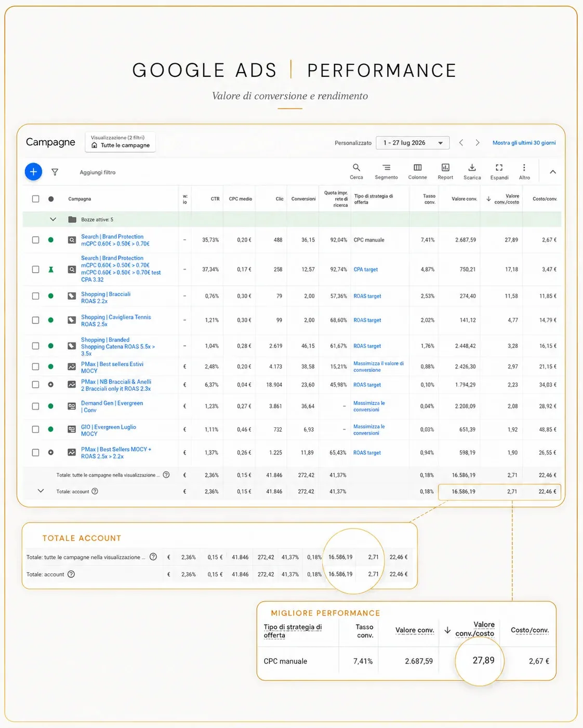Click Massimizza il valore di conversione link
583x728 pixels.
point(378,367)
